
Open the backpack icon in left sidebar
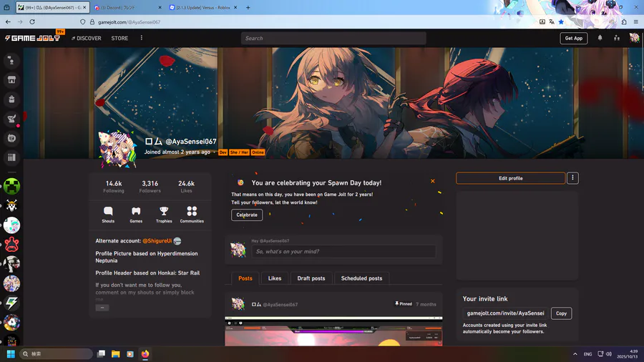pos(11,99)
